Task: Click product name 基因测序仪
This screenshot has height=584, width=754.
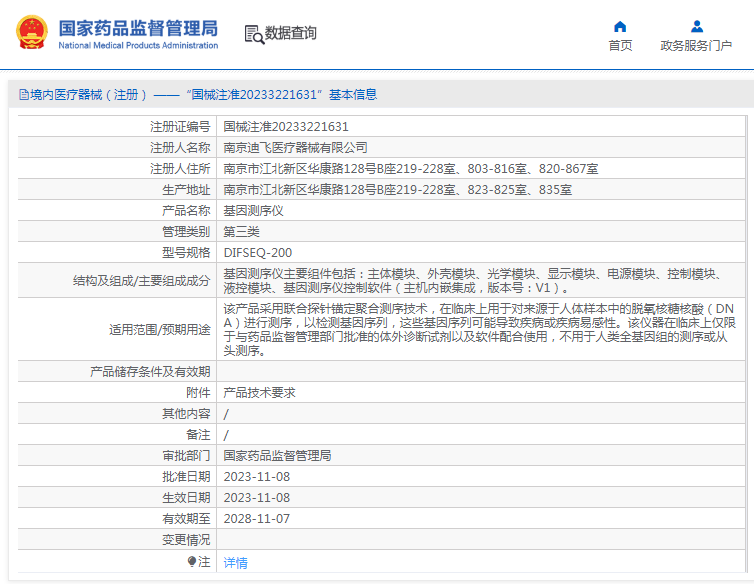Action: [253, 211]
